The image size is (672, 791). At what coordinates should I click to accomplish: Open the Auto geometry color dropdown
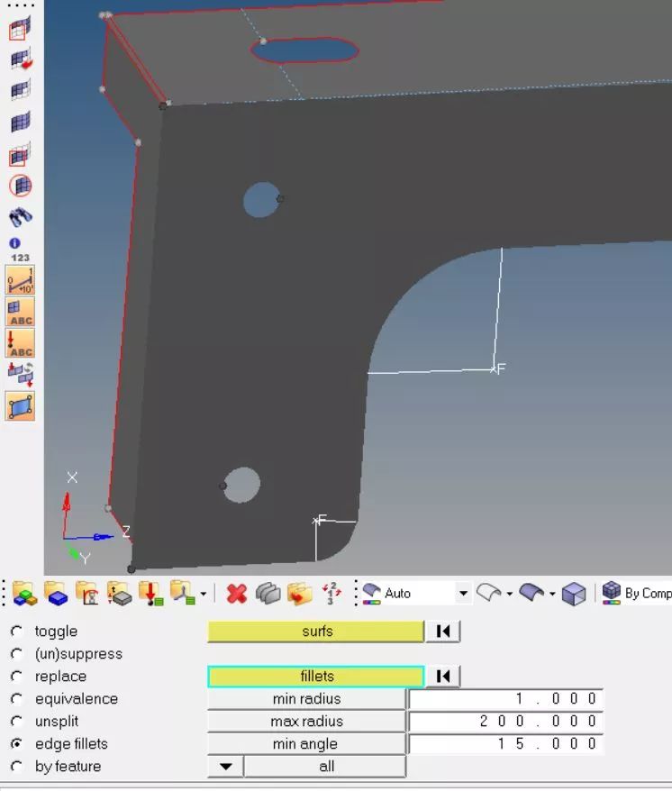[462, 594]
